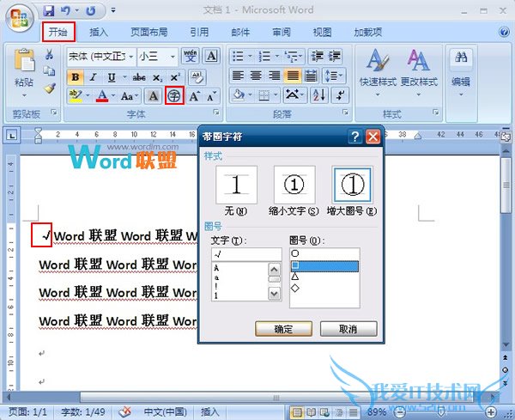The image size is (515, 420).
Task: Open the enclosed character tool
Action: (174, 95)
